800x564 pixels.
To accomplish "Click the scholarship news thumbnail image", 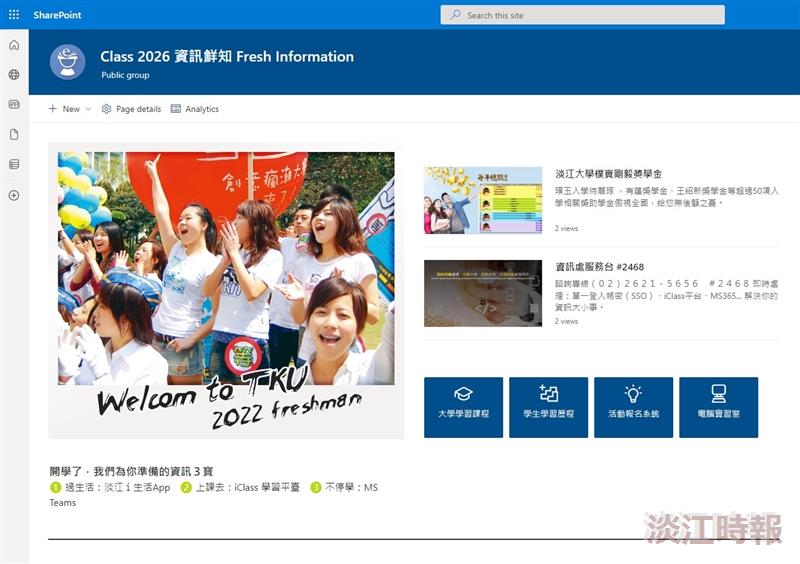I will [483, 200].
